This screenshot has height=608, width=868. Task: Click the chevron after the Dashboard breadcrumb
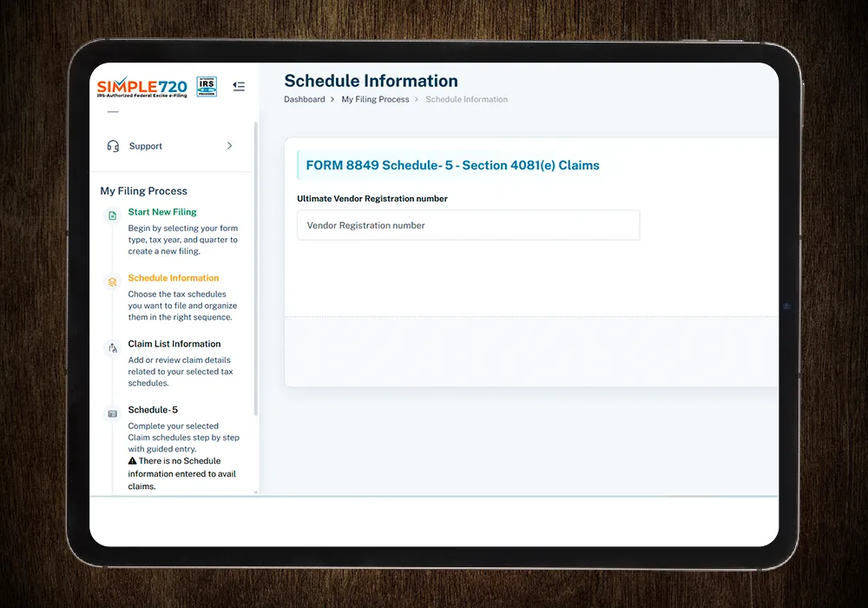(331, 99)
